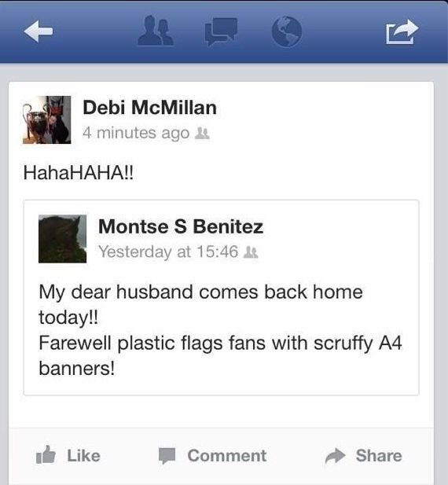Click the '4 minutes ago' timestamp
This screenshot has width=448, height=485.
pyautogui.click(x=136, y=134)
